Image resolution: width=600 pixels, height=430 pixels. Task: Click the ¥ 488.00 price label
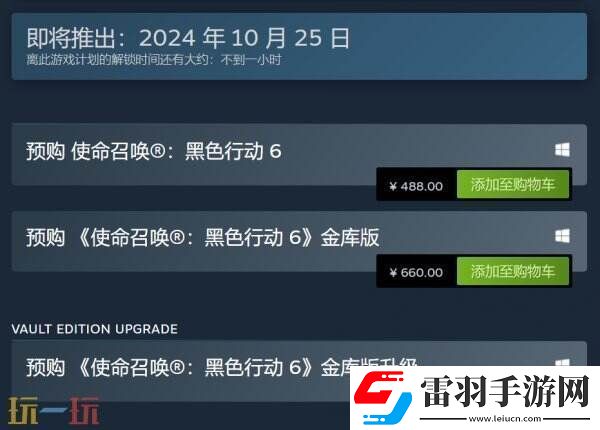[416, 186]
